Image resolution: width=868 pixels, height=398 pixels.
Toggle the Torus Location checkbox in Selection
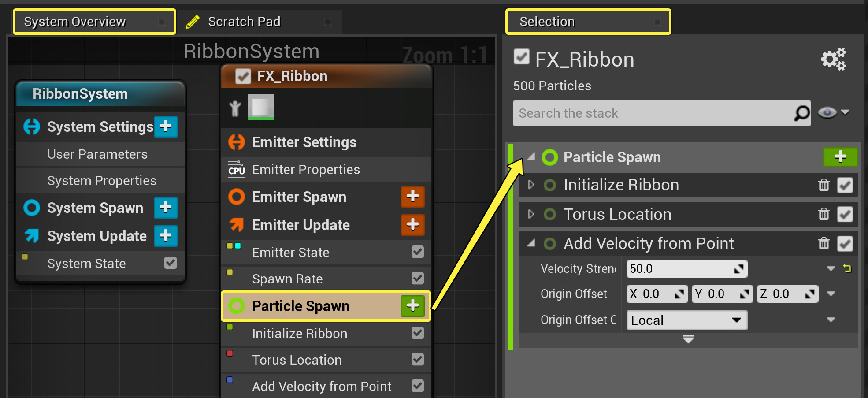point(845,214)
